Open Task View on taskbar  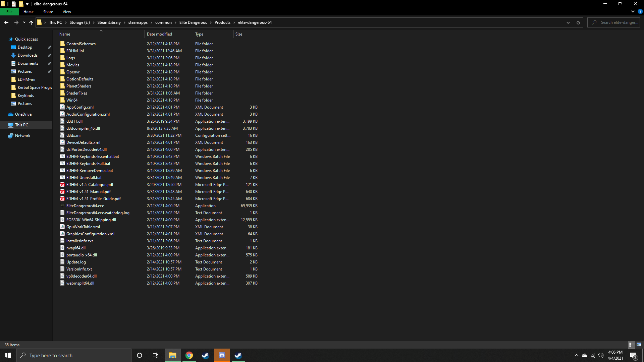[156, 355]
